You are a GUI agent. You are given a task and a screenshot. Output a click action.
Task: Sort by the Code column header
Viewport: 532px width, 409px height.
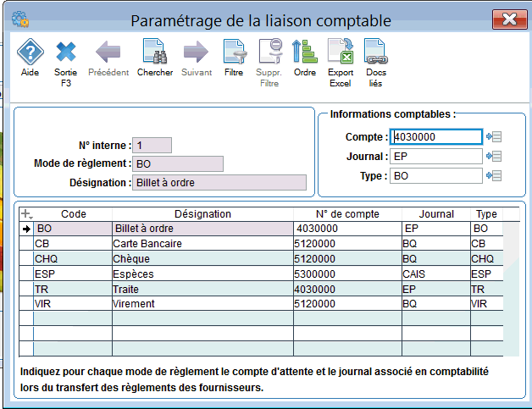pos(74,214)
